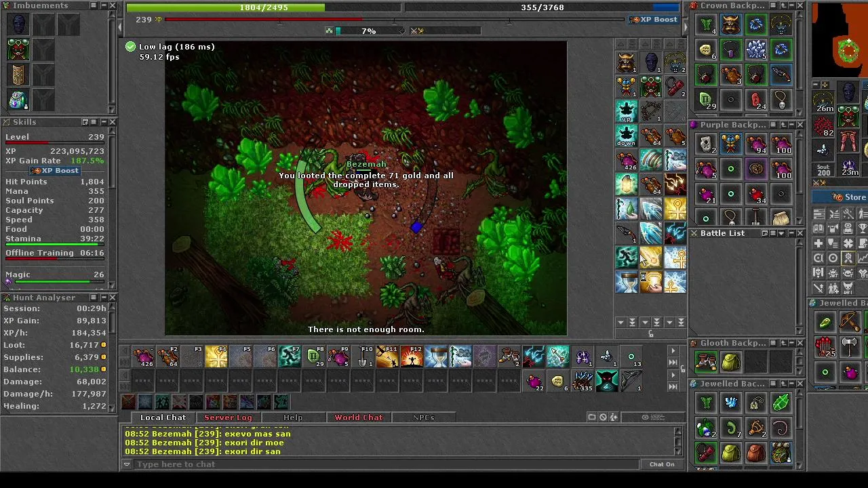Viewport: 868px width, 488px height.
Task: Click the mana bar showing 355/3768
Action: tap(542, 7)
